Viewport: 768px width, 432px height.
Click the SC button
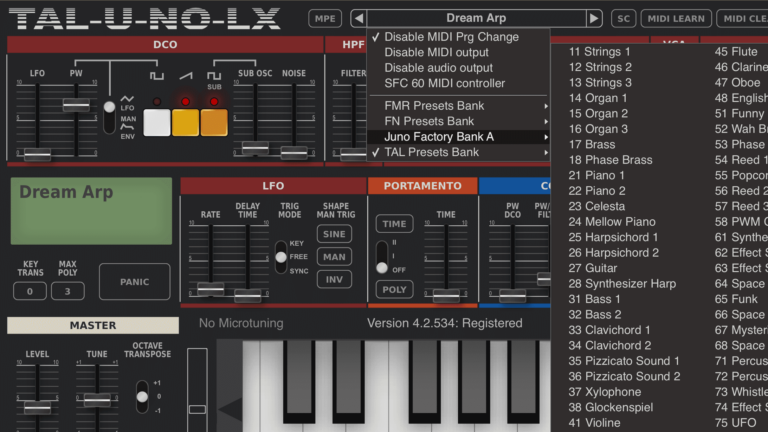[624, 19]
